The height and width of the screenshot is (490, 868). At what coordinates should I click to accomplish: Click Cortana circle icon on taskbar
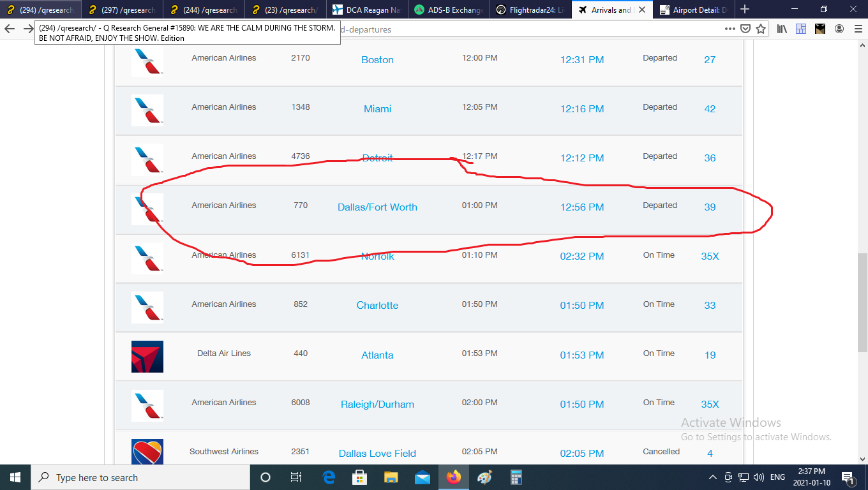click(266, 477)
